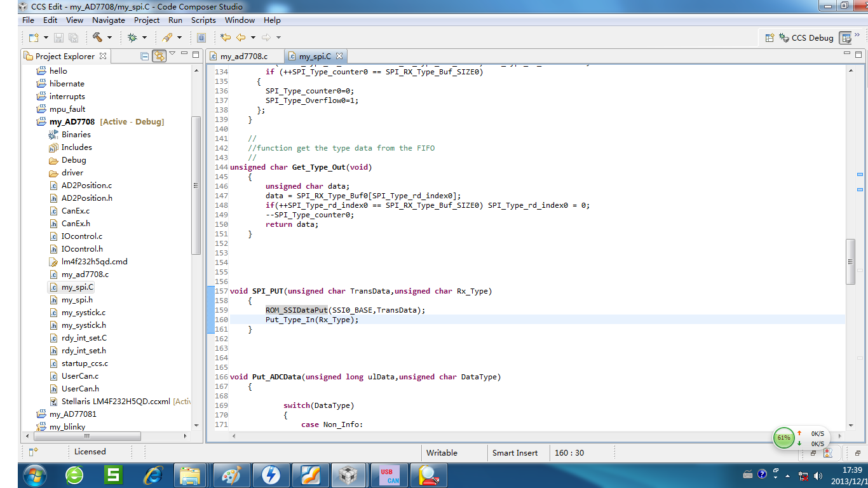868x488 pixels.
Task: Open the Run menu
Action: point(175,20)
